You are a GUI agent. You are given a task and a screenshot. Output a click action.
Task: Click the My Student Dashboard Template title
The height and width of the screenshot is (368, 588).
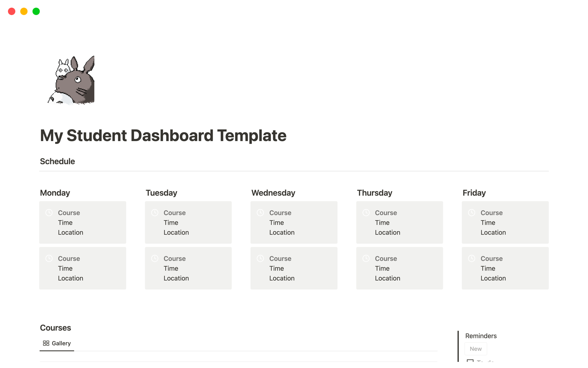163,136
